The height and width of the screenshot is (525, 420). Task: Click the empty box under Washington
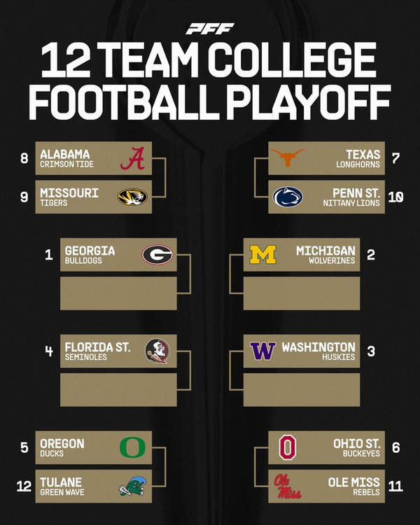(x=301, y=389)
